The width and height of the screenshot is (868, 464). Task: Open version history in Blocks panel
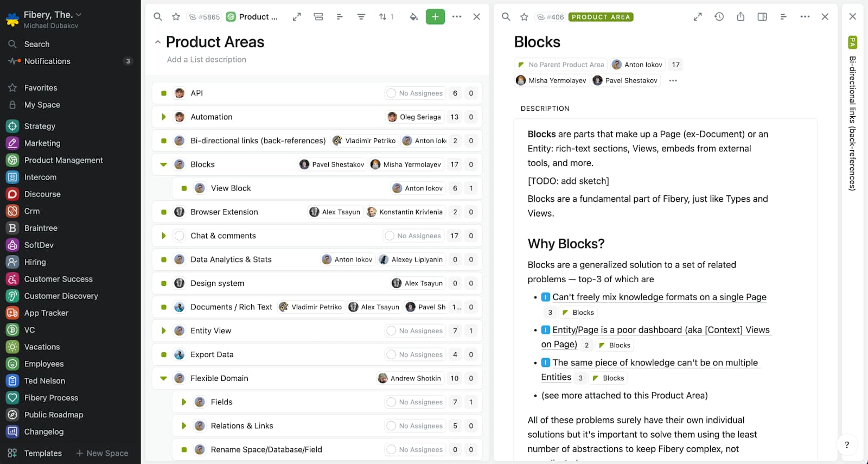point(719,17)
